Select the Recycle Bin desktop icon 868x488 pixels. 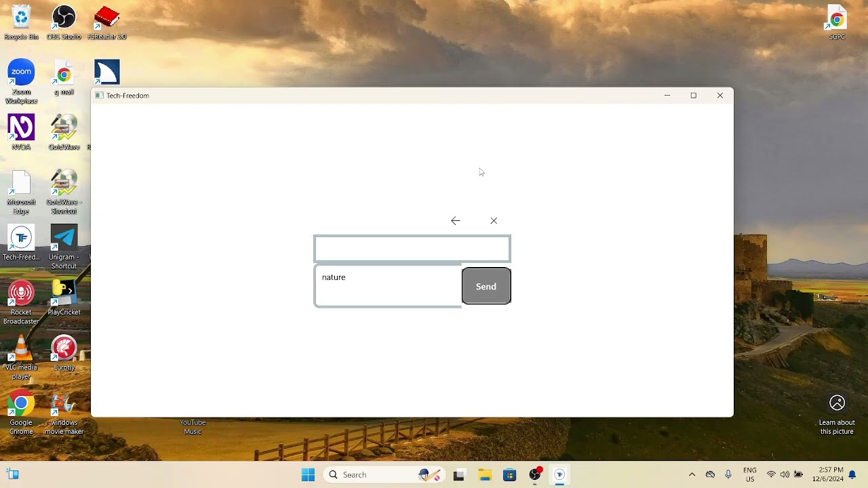coord(21,22)
